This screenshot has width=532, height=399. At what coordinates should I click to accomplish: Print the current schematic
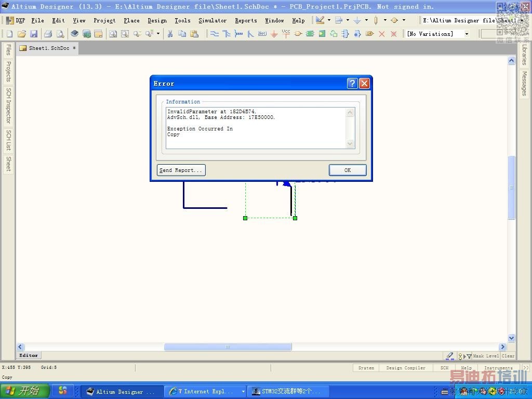click(48, 34)
